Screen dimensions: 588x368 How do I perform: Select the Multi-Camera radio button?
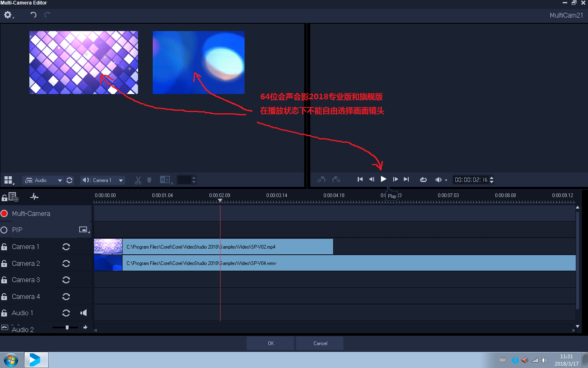click(4, 213)
